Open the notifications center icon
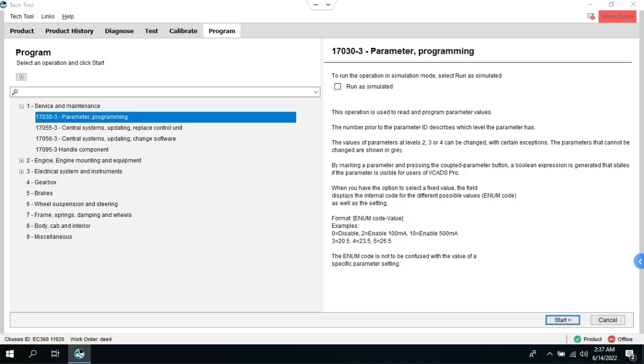Screen dimensions: 644x364 [x=630, y=354]
